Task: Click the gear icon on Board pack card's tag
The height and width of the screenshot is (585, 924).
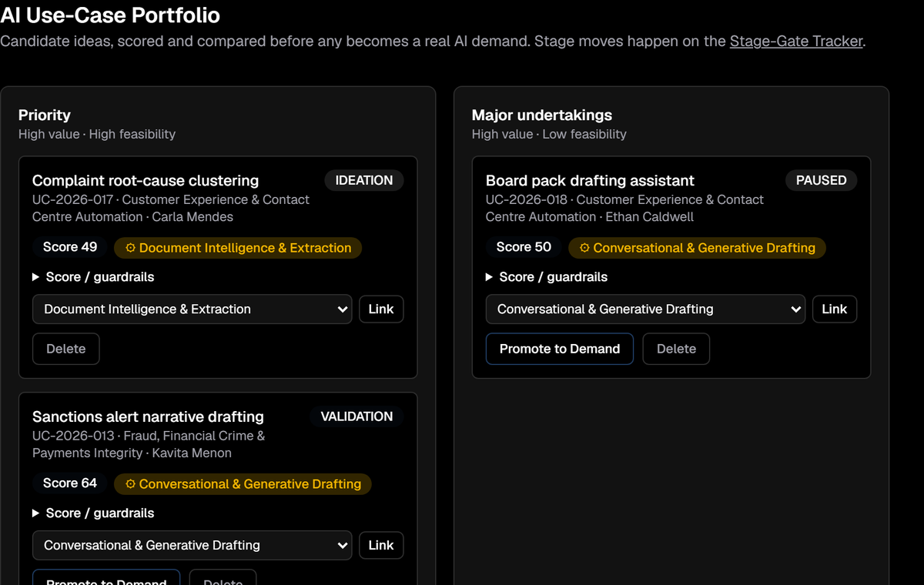Action: [584, 248]
